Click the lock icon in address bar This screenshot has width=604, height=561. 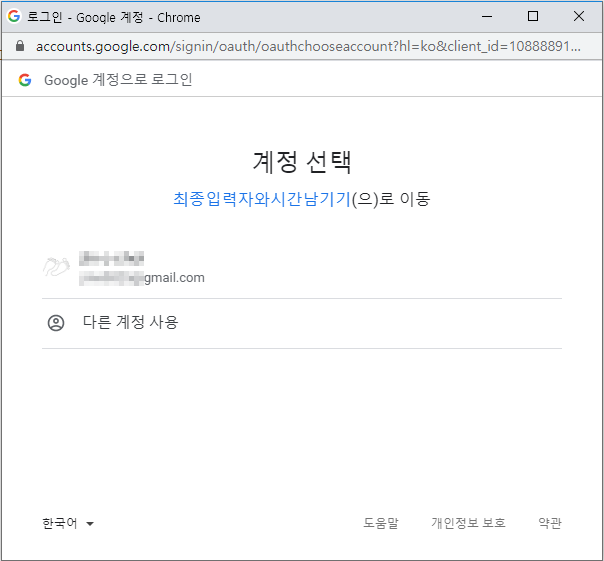[x=20, y=46]
